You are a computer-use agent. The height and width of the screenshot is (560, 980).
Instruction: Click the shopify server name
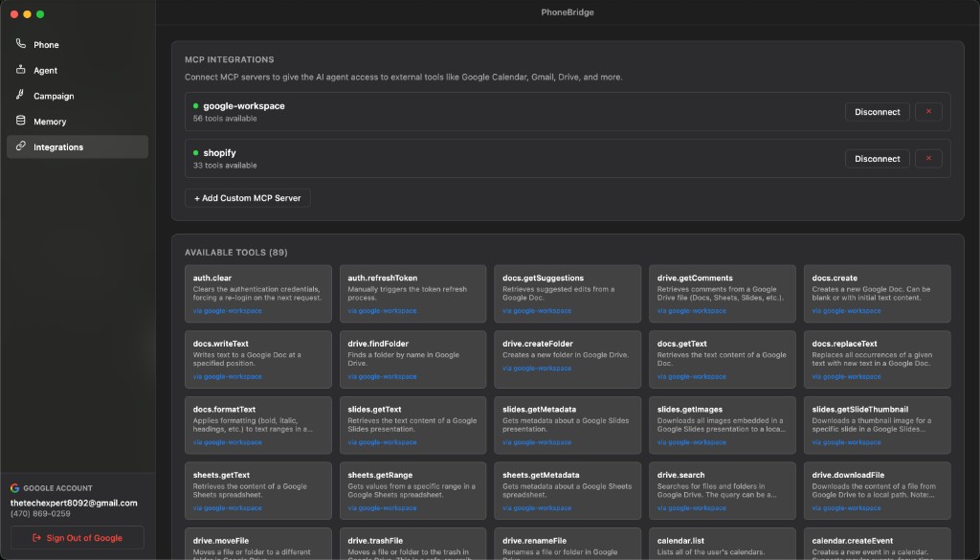point(219,152)
